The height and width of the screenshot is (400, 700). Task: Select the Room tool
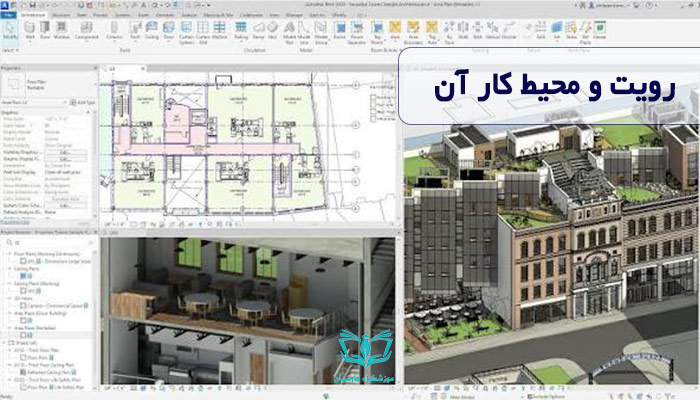click(x=340, y=30)
